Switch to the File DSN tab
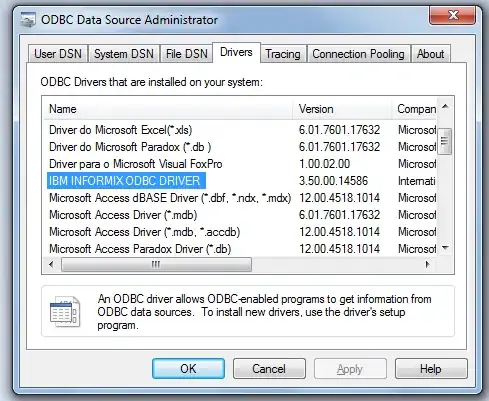This screenshot has height=401, width=489. tap(187, 54)
